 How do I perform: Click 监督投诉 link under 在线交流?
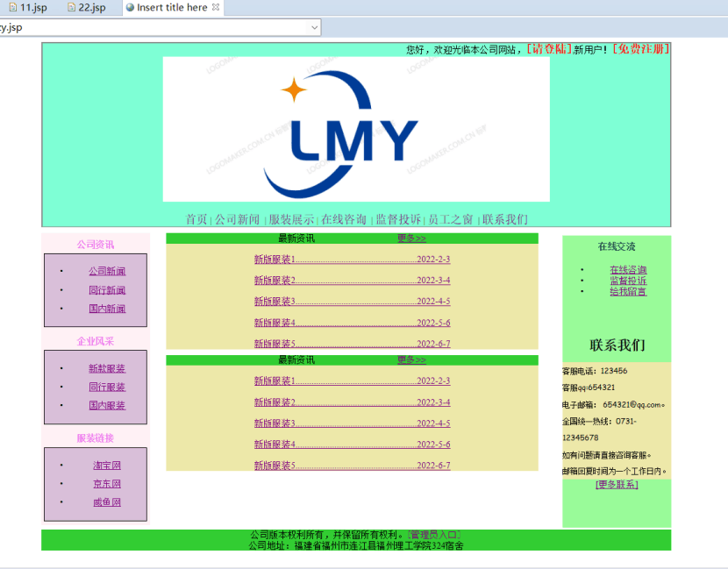point(628,281)
